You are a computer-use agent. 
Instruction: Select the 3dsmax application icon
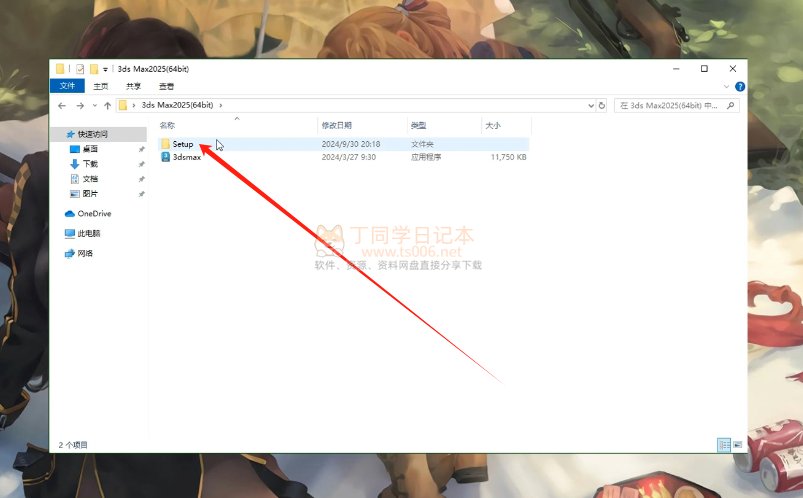click(x=165, y=157)
